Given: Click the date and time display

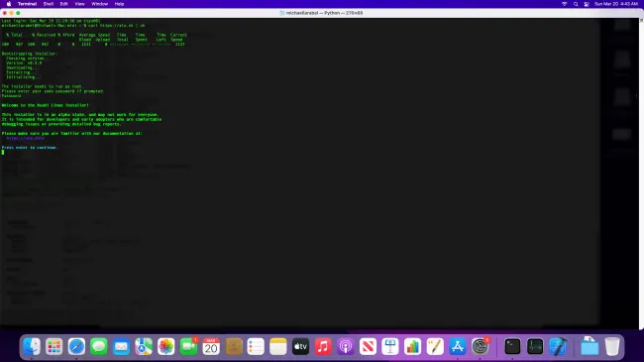Looking at the screenshot, I should (616, 4).
